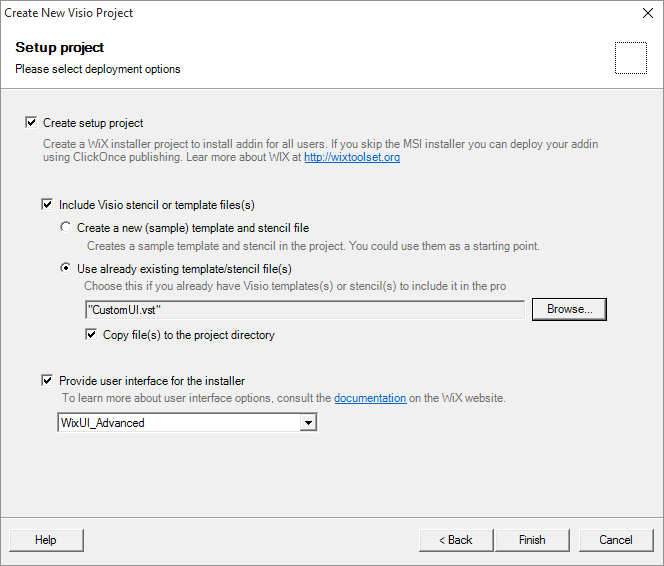This screenshot has height=566, width=664.
Task: Click the dotted wizard icon placeholder
Action: click(631, 58)
